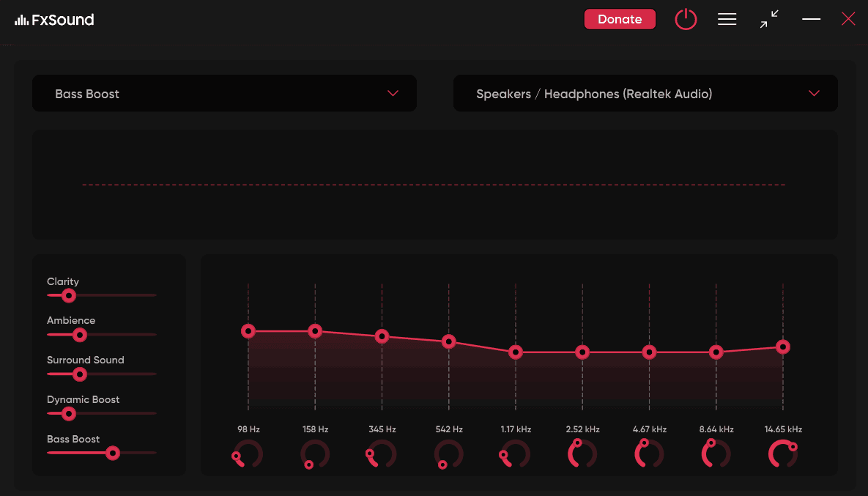Screen dimensions: 868x496
Task: Select the 542 Hz EQ band point
Action: pos(449,341)
